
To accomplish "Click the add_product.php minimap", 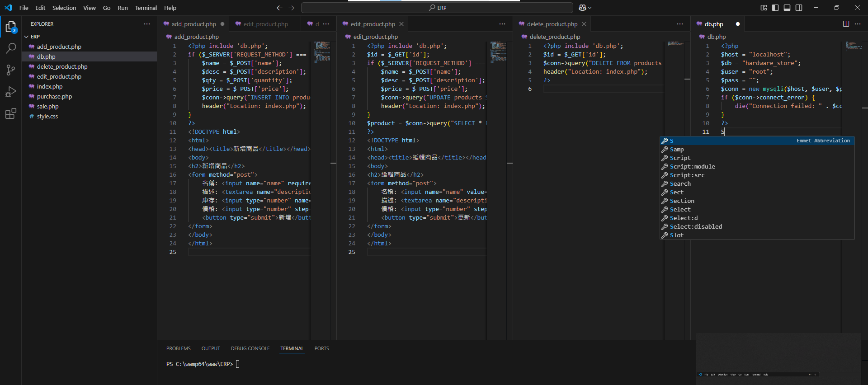I will tap(322, 52).
